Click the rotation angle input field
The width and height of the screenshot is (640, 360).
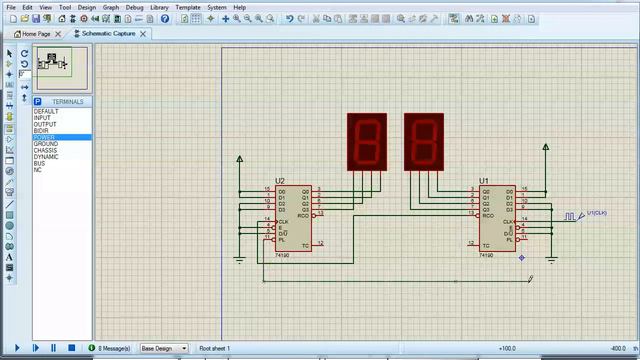click(x=24, y=74)
